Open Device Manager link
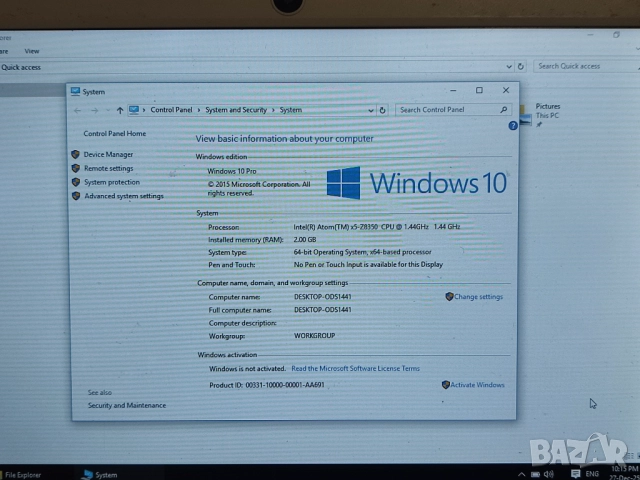Screen dimensions: 640x480 [108, 154]
